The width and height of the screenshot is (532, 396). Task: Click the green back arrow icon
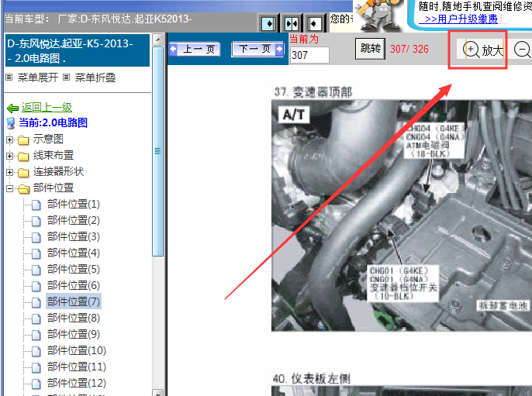click(13, 108)
